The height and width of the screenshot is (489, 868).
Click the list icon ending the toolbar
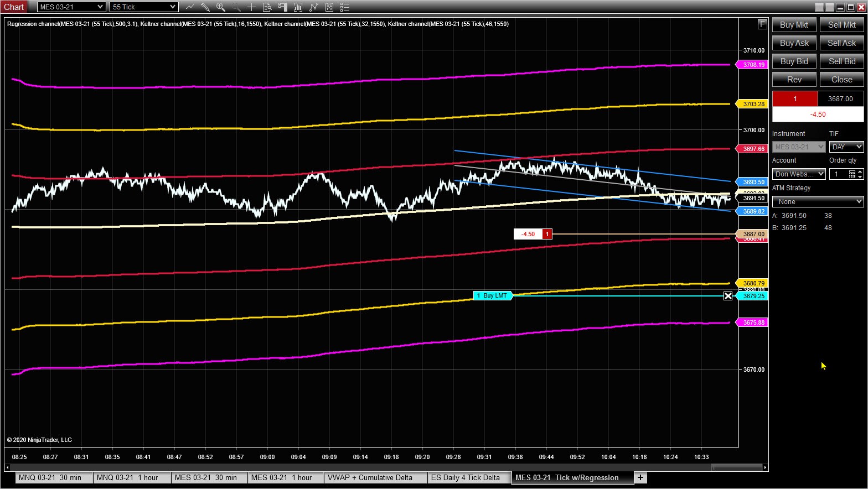tap(345, 7)
